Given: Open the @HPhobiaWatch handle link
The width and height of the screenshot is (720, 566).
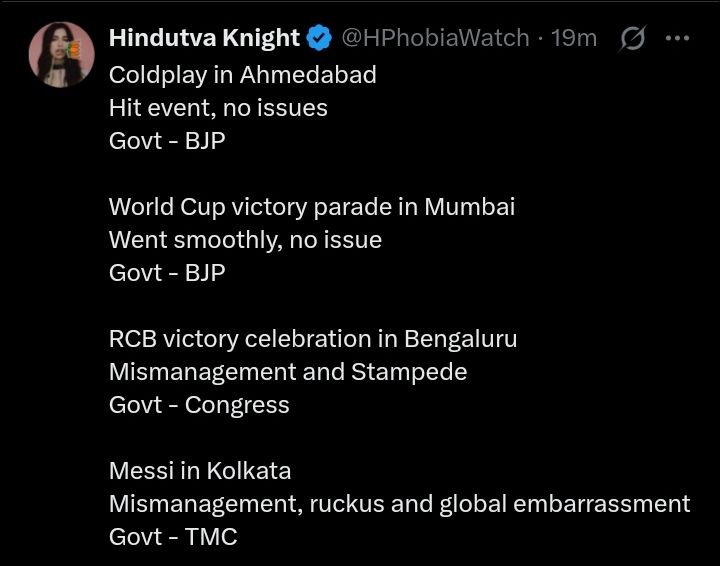Looking at the screenshot, I should (x=435, y=38).
